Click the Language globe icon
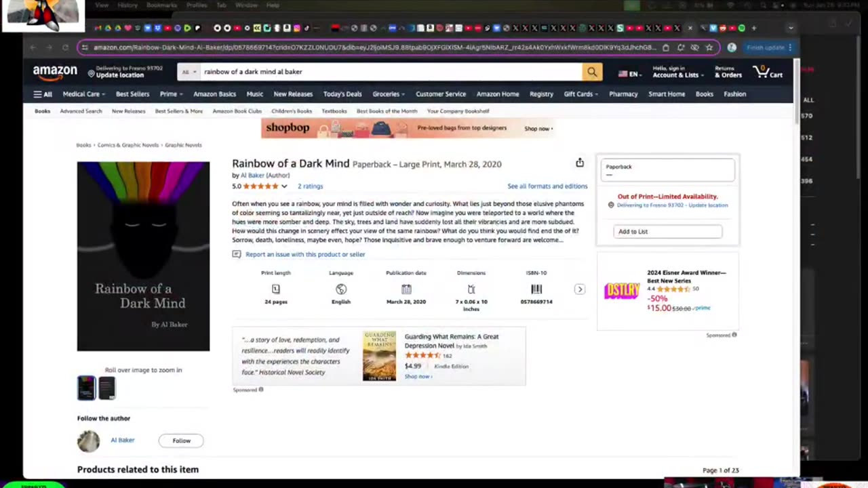 click(x=341, y=289)
